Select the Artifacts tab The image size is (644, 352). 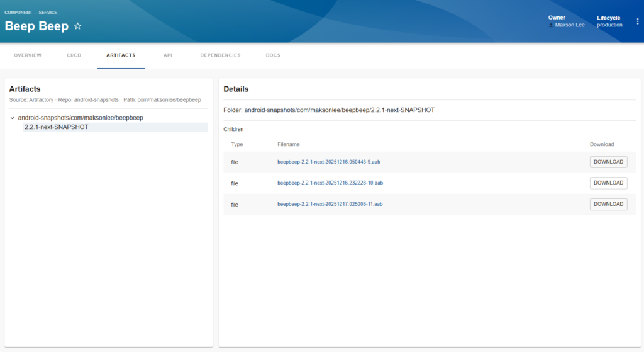point(121,55)
